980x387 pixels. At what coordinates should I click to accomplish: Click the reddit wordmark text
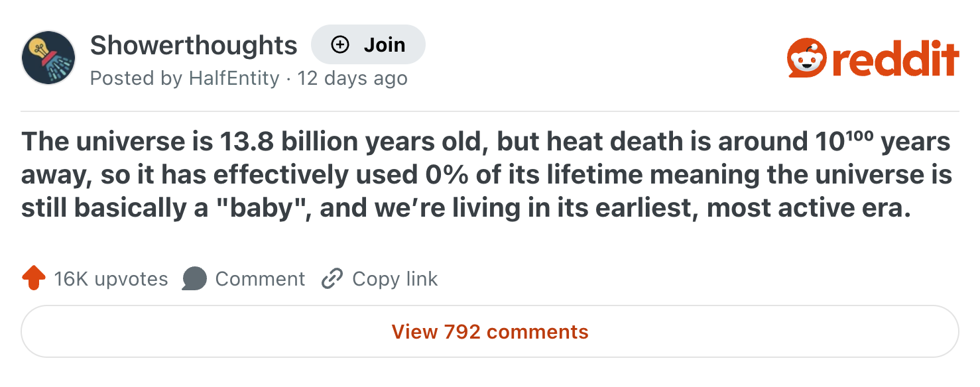coord(894,59)
